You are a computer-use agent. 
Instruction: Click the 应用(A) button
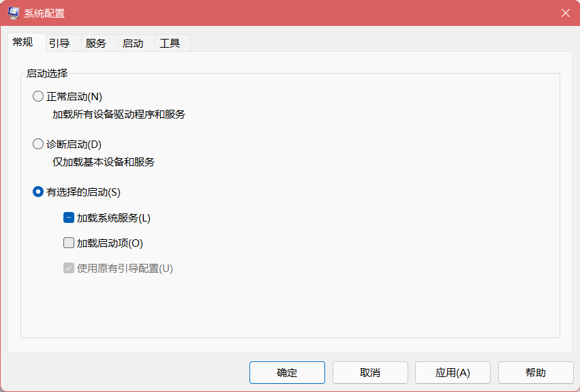click(453, 372)
